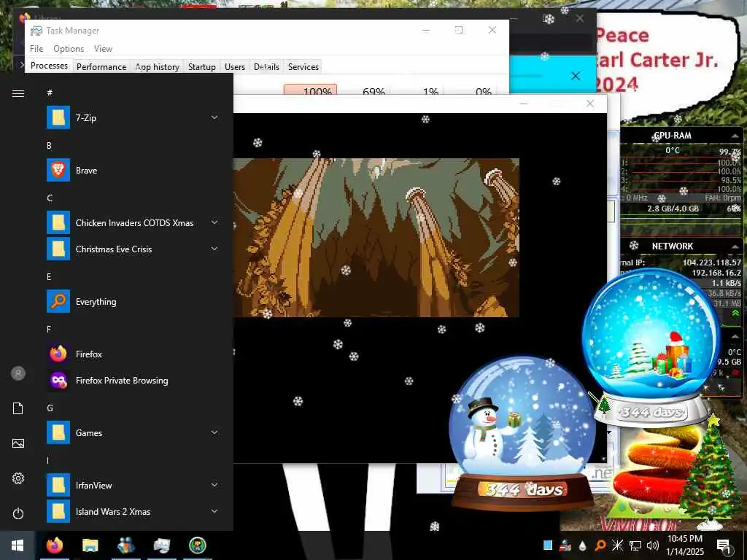Image resolution: width=747 pixels, height=560 pixels.
Task: Switch to the Users tab
Action: [x=235, y=66]
